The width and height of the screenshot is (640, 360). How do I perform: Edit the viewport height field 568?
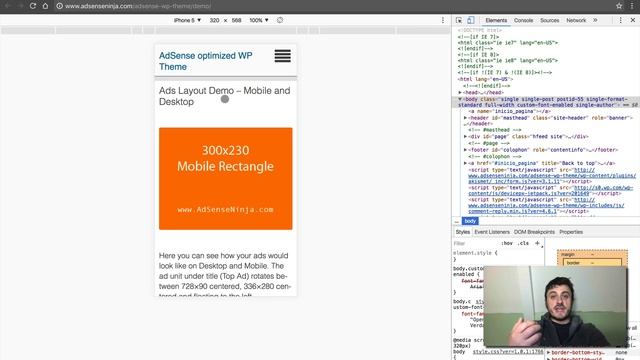(236, 20)
